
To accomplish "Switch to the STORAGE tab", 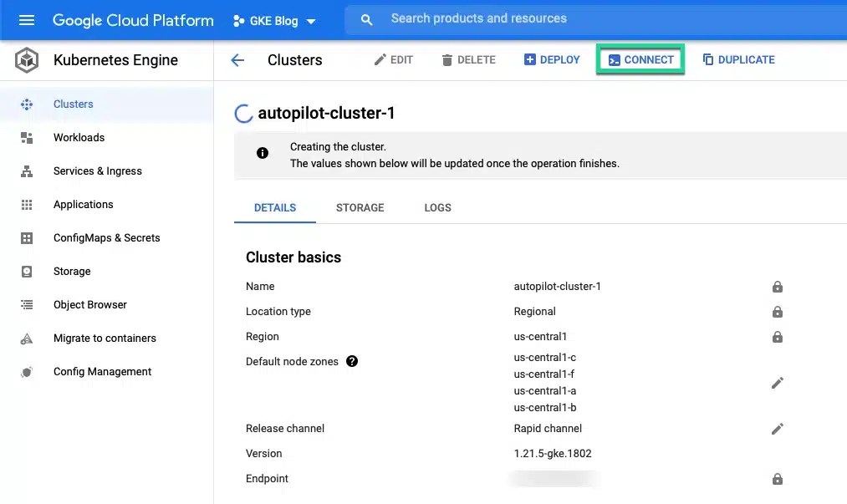I will tap(360, 207).
